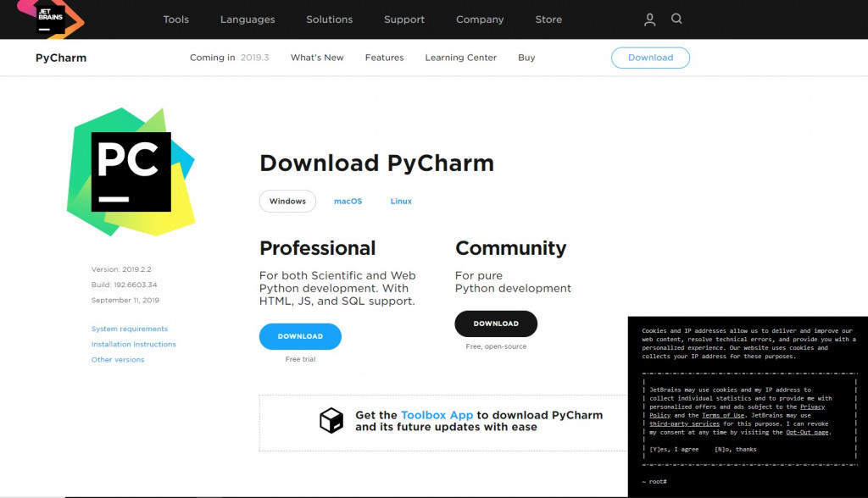Open Coming in 2019.3 page
Image resolution: width=868 pixels, height=498 pixels.
229,58
